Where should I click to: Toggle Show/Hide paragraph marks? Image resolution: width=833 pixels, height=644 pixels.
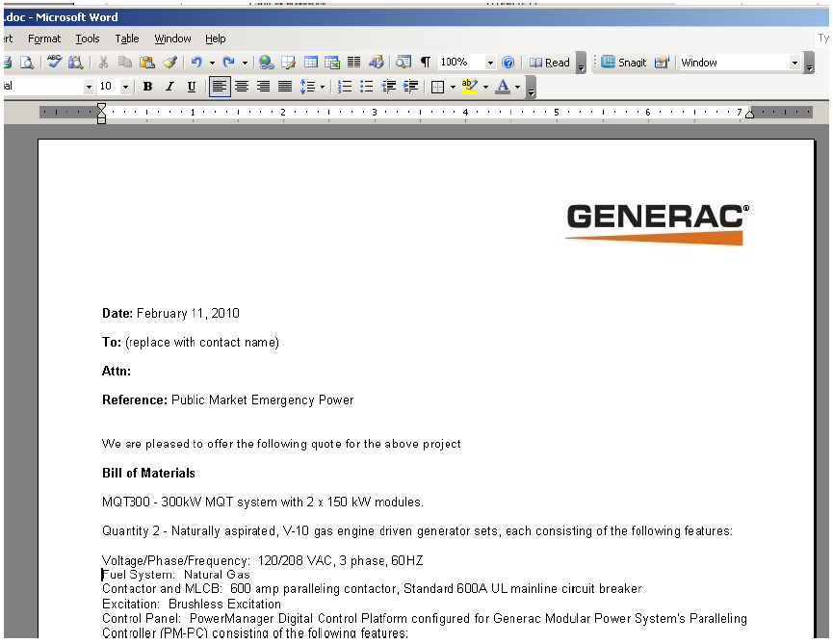[426, 63]
